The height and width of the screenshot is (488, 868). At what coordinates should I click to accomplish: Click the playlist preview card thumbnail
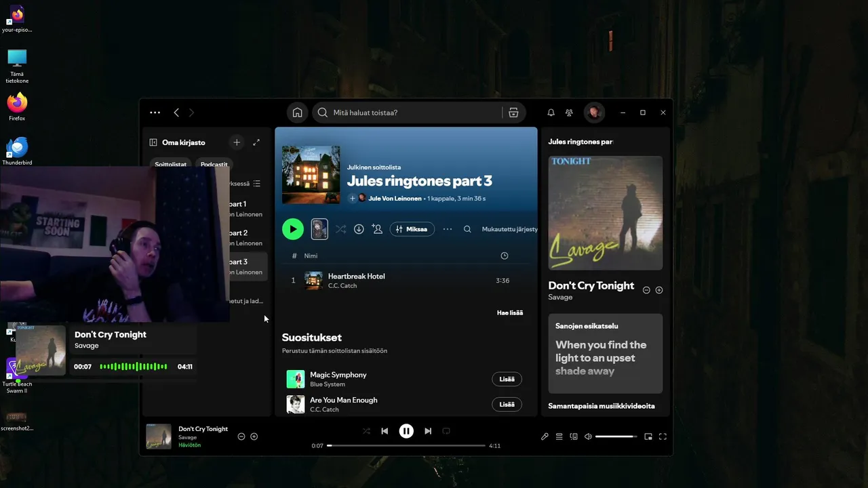[319, 229]
